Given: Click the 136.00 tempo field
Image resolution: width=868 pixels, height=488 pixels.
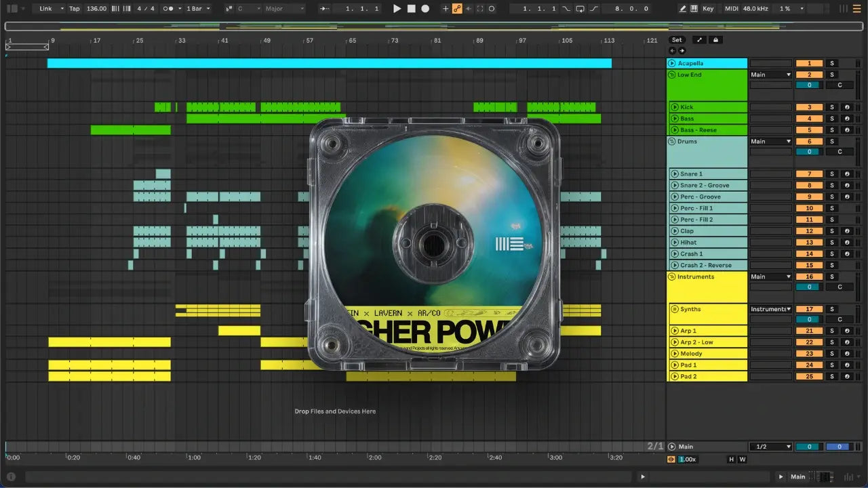Looking at the screenshot, I should click(x=96, y=9).
